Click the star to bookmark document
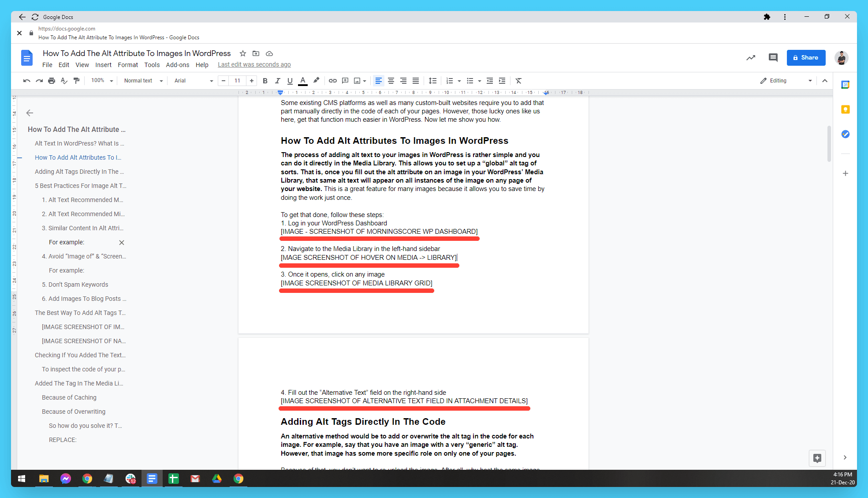 pos(242,53)
